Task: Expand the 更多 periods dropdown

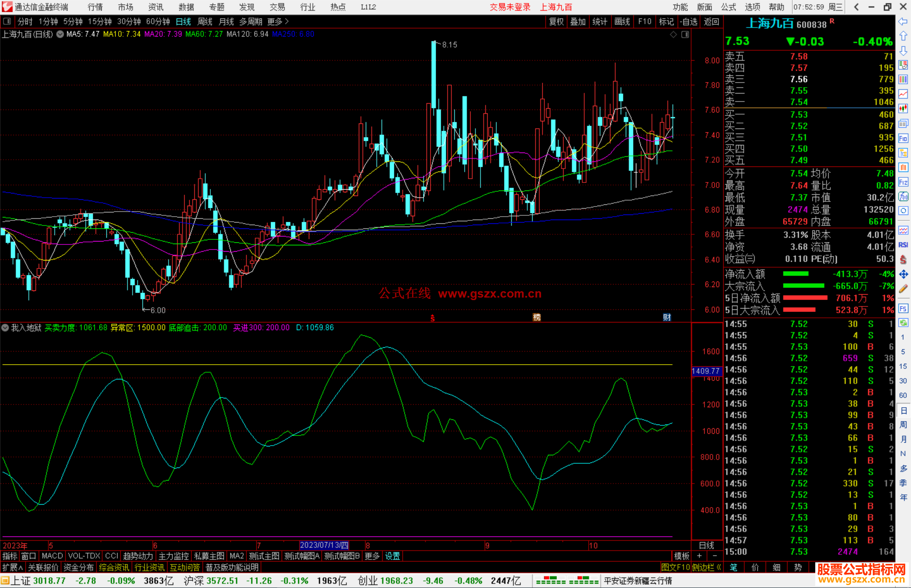Action: click(x=278, y=21)
